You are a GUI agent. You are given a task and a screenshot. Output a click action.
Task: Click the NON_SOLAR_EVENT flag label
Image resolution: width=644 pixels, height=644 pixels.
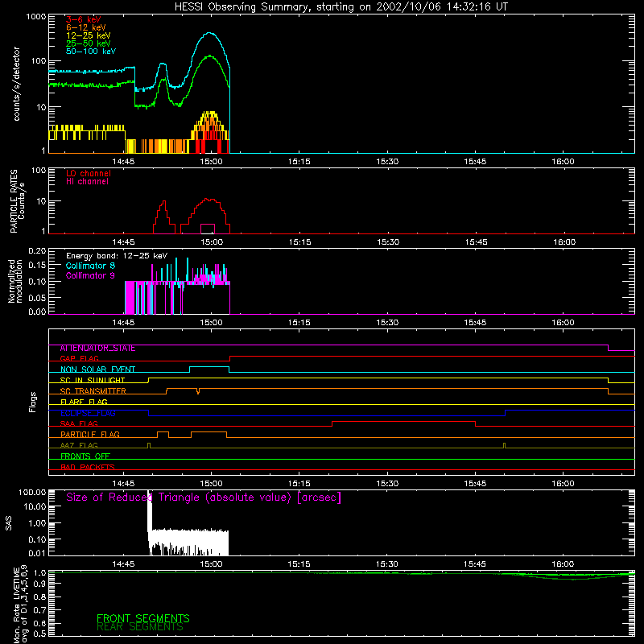pyautogui.click(x=97, y=369)
